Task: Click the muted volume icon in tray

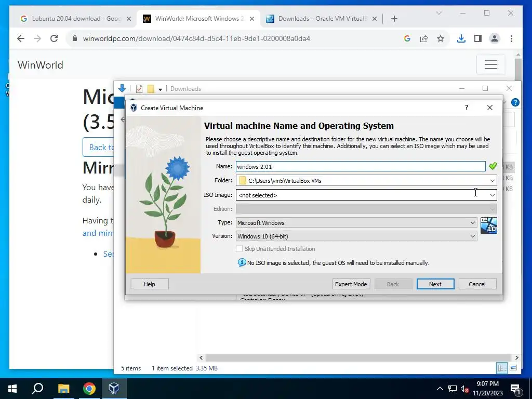Action: 464,389
